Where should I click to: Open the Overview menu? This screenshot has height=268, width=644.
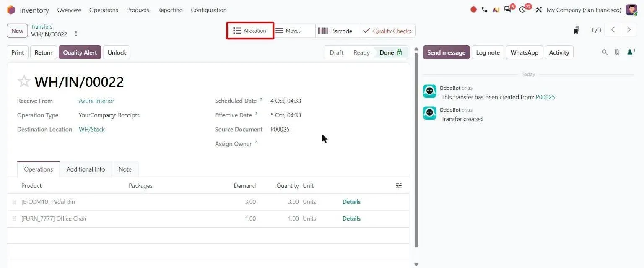tap(69, 10)
